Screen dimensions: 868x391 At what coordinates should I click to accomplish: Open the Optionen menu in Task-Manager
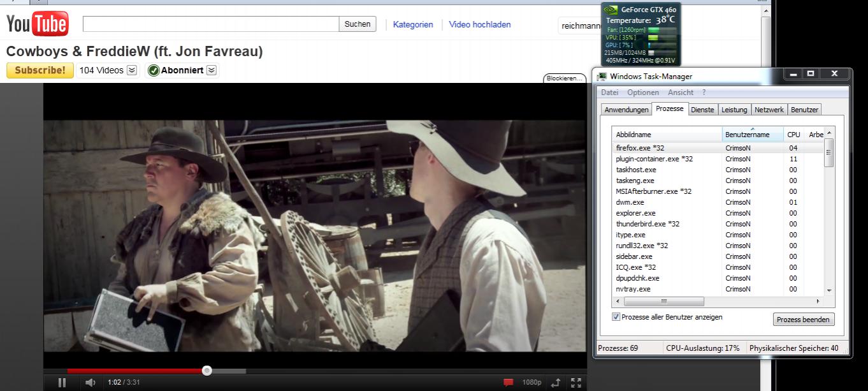pyautogui.click(x=643, y=92)
